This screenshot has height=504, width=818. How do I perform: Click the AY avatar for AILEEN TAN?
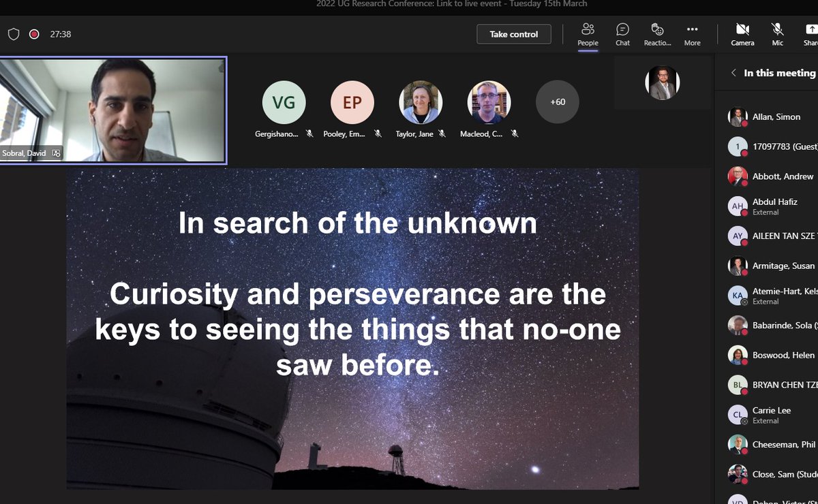coord(738,236)
